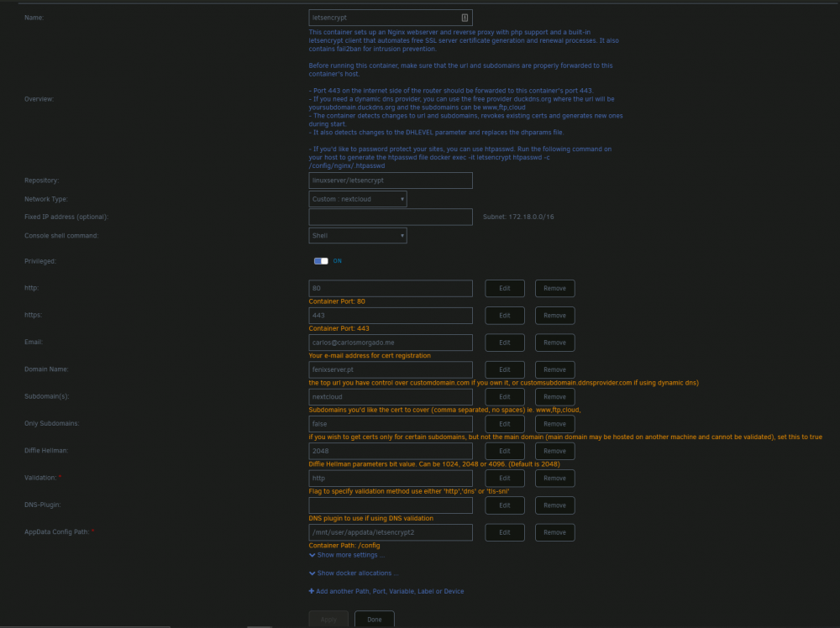Screen dimensions: 840x628
Task: Remove the Diffie Hellman variable
Action: [x=555, y=452]
